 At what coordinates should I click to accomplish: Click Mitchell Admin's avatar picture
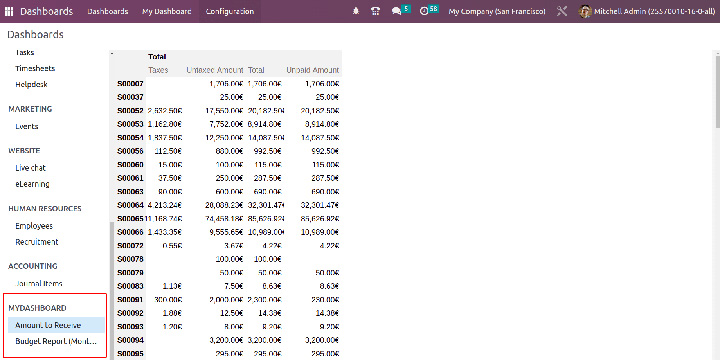pos(585,11)
